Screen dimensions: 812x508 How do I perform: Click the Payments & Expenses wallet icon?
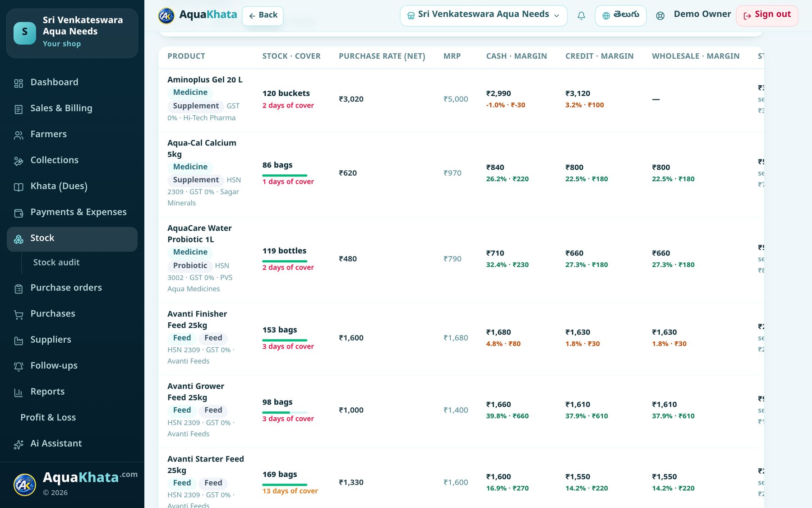18,213
